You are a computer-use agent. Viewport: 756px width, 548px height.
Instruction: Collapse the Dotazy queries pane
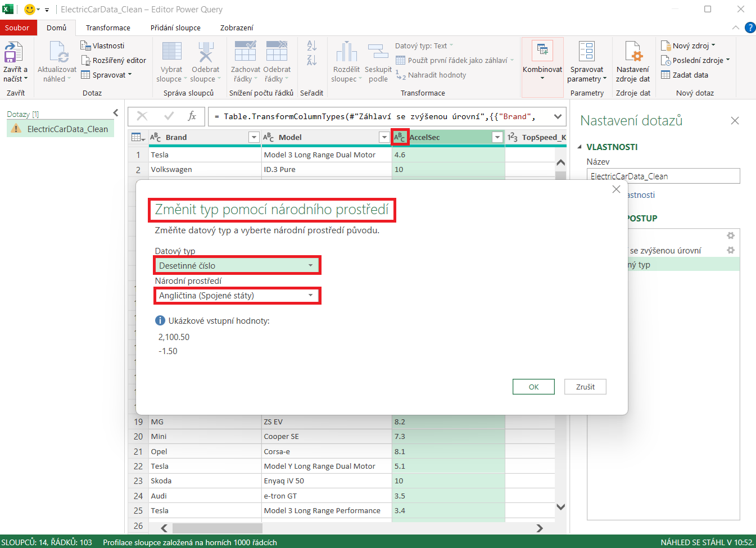[116, 113]
